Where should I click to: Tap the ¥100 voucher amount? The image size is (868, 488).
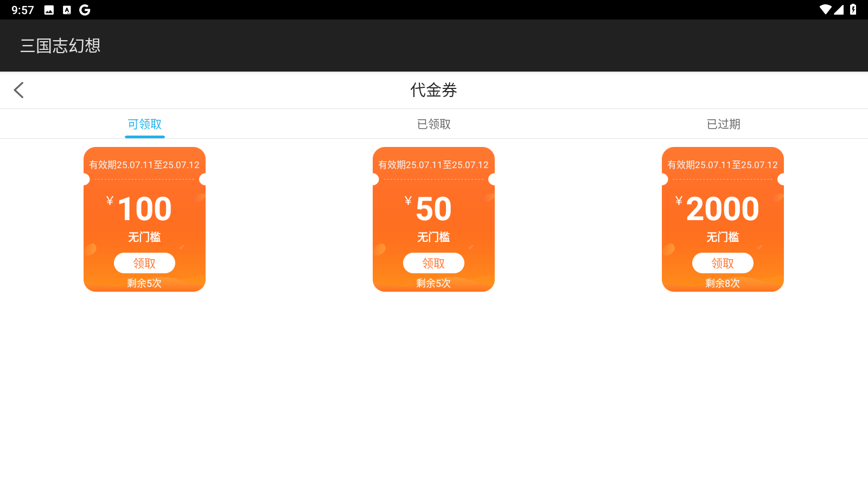coord(139,209)
